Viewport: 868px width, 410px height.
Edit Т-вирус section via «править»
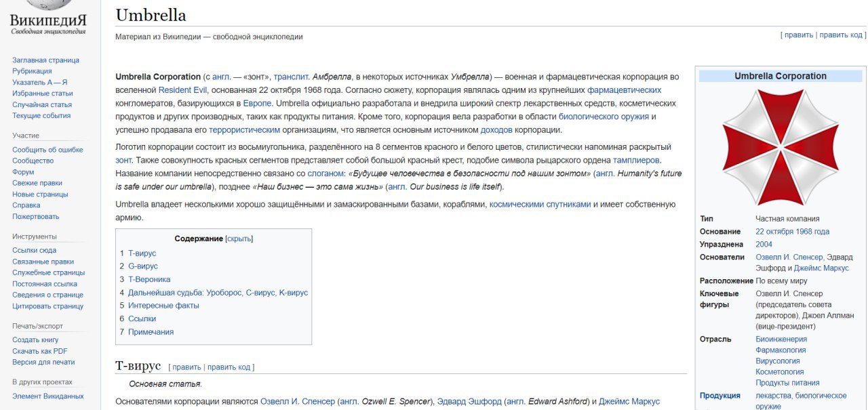tap(186, 367)
